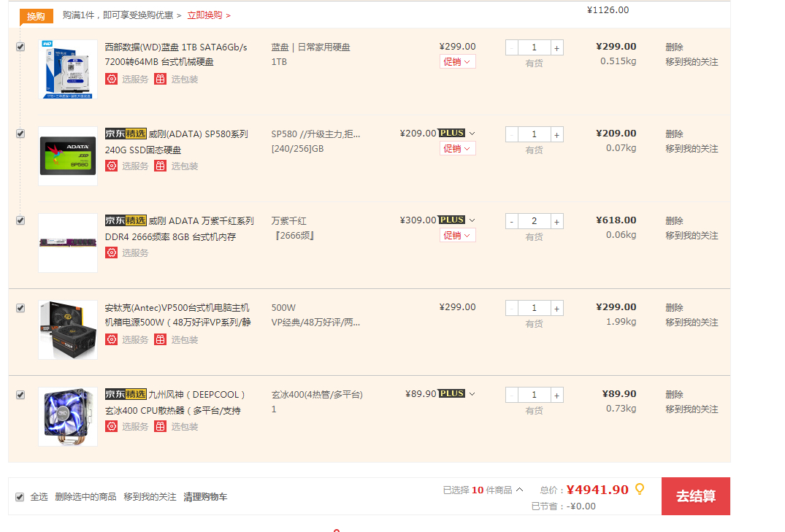
Task: Click 立即换购 link
Action: tap(208, 15)
